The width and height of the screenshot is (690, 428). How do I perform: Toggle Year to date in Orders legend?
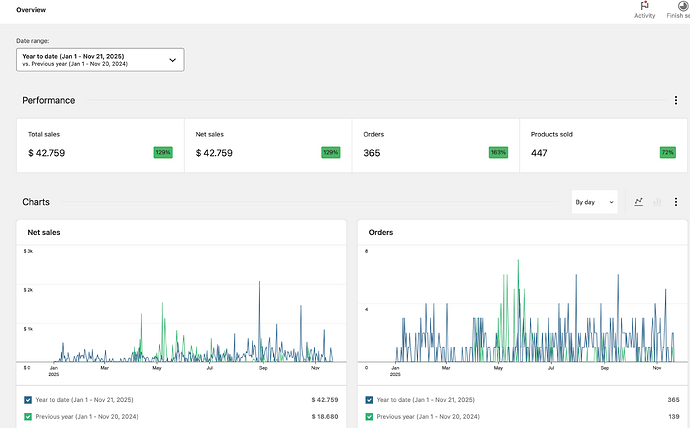[x=369, y=400]
